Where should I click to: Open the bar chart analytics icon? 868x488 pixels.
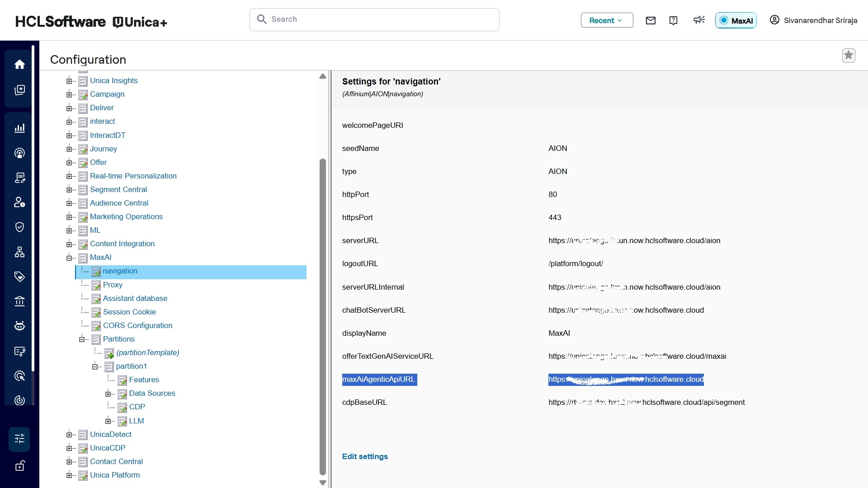coord(19,128)
